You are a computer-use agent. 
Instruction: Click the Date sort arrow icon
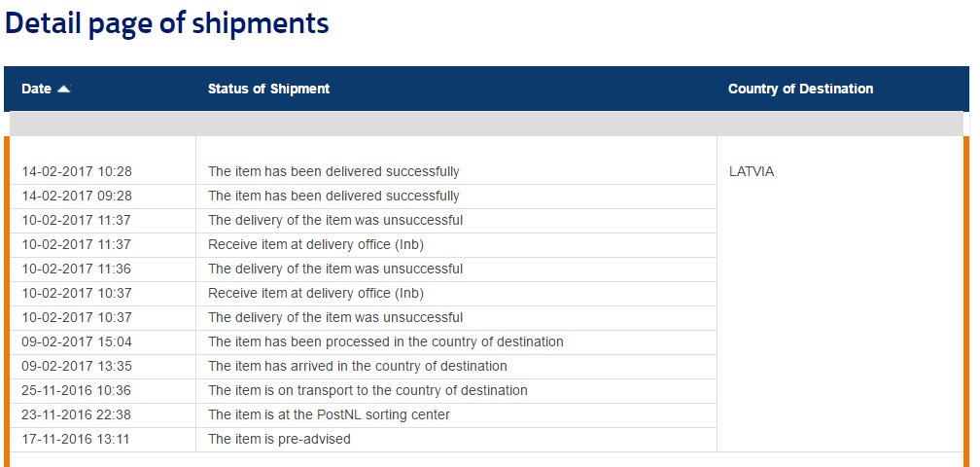(x=64, y=89)
